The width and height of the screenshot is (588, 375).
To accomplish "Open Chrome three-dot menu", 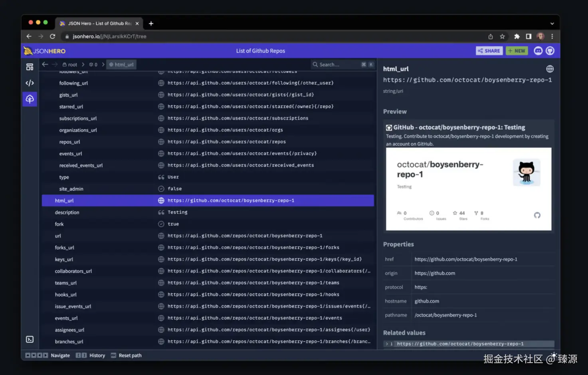I will (552, 36).
